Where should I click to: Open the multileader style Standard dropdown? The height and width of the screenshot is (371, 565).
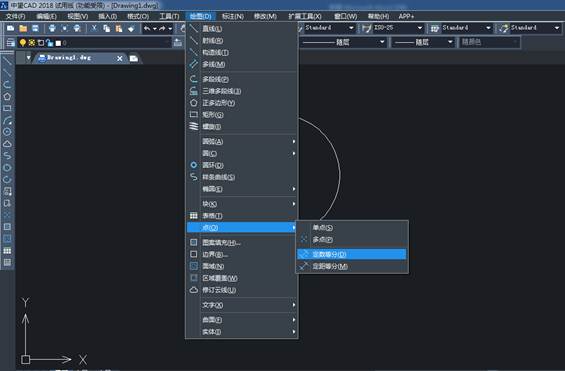click(x=535, y=28)
